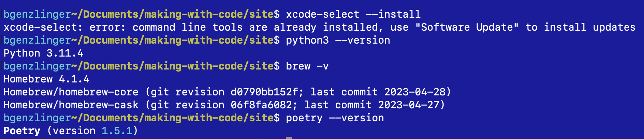Click the "Homebrew/homebrew-cask" text
The image size is (644, 139).
tap(71, 105)
